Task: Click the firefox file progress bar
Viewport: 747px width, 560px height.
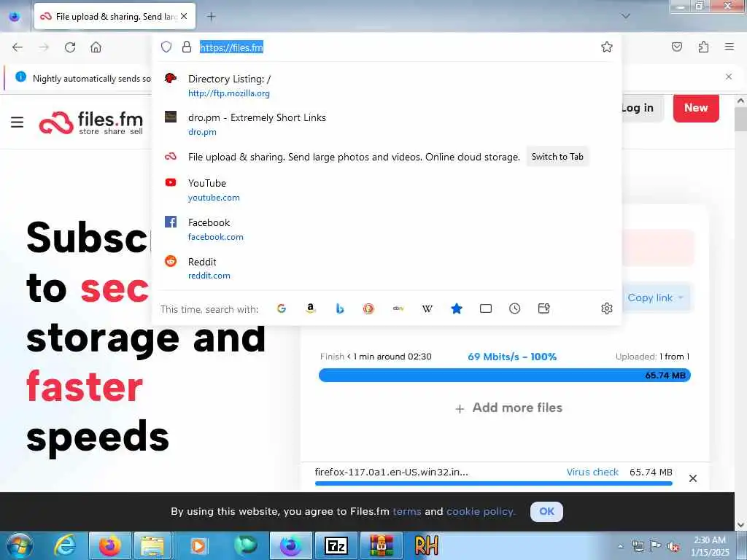Action: (x=494, y=483)
